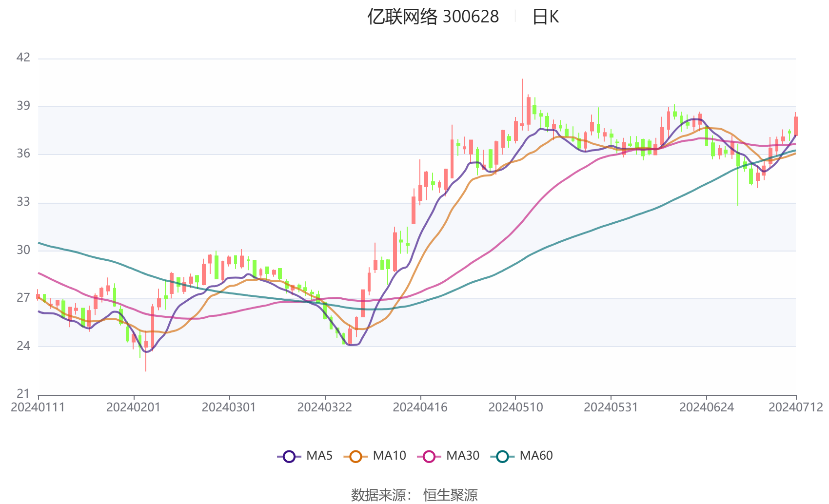The width and height of the screenshot is (829, 504).
Task: Click y-axis value label 39
Action: point(23,106)
